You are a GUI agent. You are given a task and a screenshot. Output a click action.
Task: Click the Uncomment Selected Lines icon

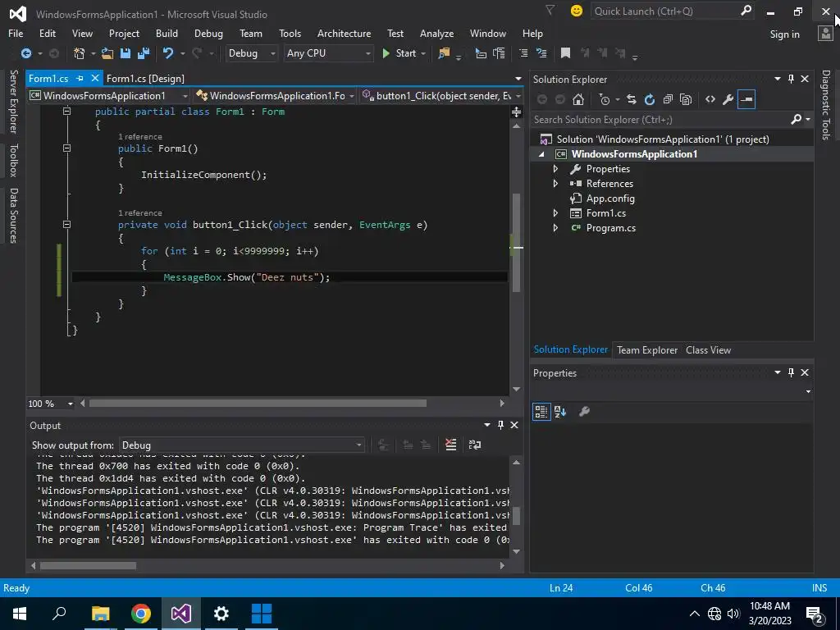click(x=541, y=53)
